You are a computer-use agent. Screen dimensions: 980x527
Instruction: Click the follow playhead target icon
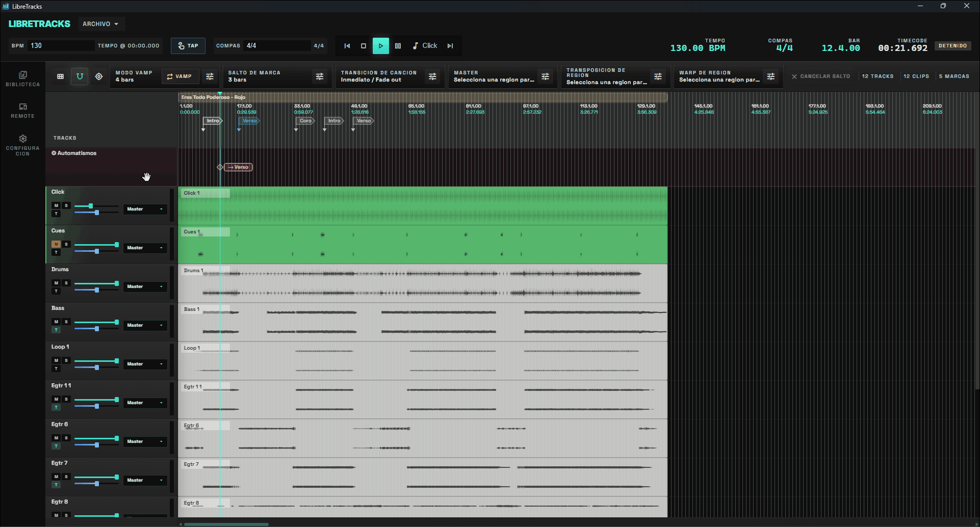99,76
